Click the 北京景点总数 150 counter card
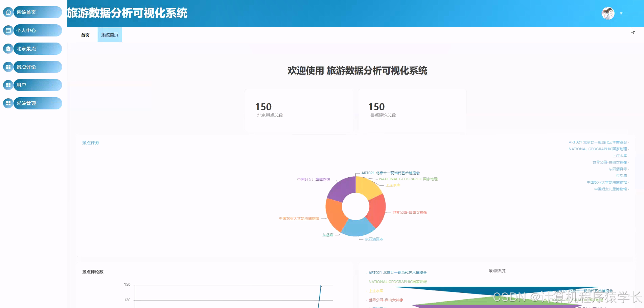The image size is (644, 308). 298,110
